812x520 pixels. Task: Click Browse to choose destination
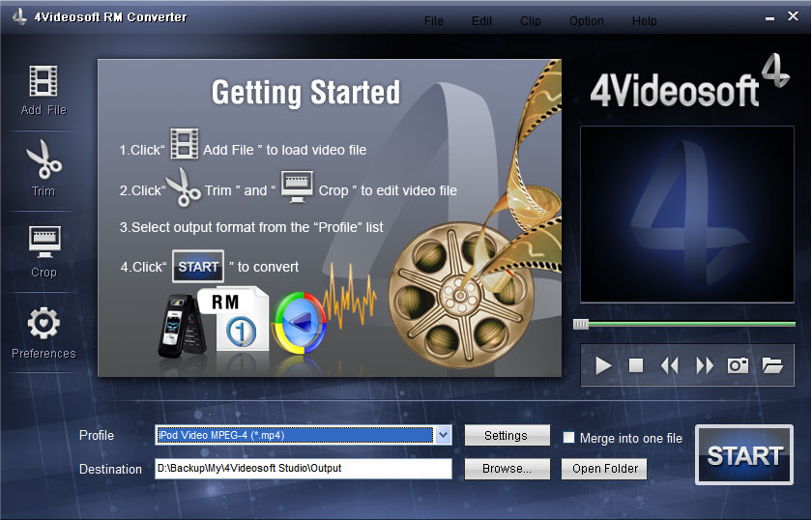[507, 469]
